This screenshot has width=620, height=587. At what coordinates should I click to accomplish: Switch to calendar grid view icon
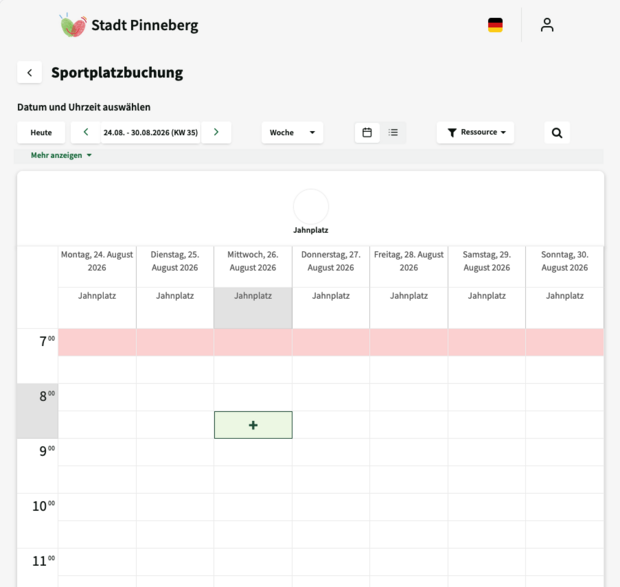[367, 132]
